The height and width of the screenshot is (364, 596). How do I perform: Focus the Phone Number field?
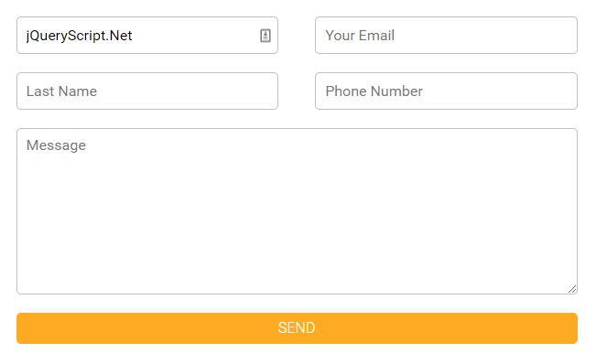click(446, 91)
